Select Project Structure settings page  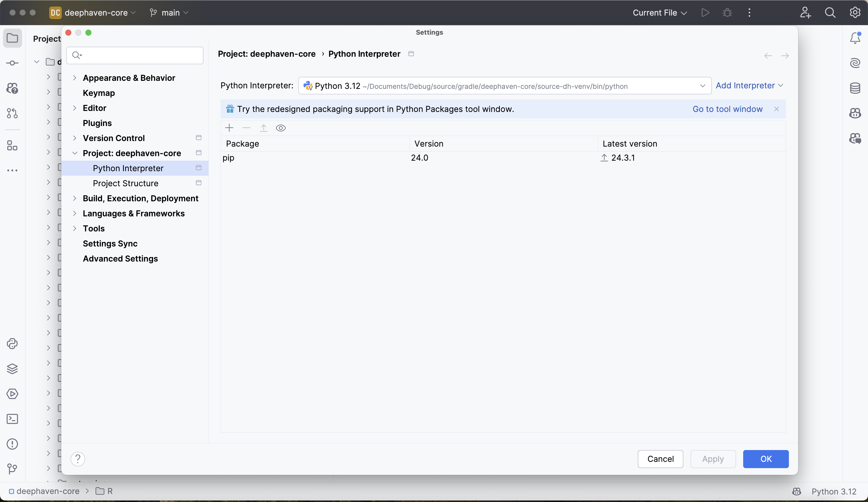coord(125,183)
